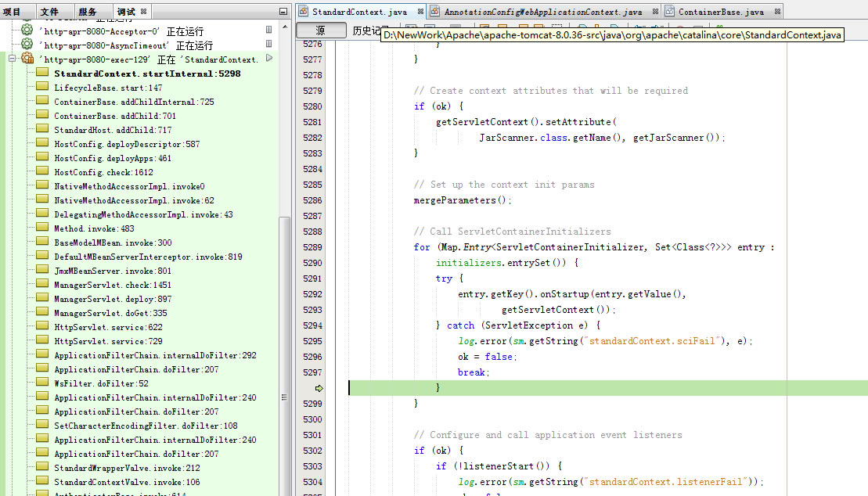Open the ContainerBase.java editor tab
This screenshot has width=868, height=496.
click(x=722, y=12)
